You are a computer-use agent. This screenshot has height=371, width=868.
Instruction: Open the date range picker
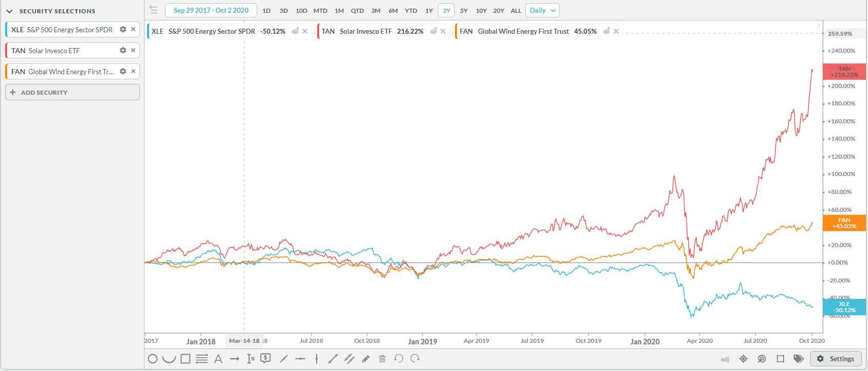(211, 10)
